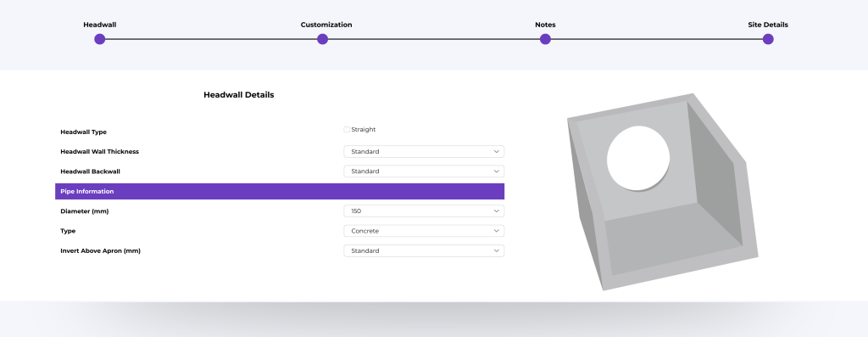The height and width of the screenshot is (337, 868).
Task: Click the Notes step circle
Action: [x=545, y=39]
